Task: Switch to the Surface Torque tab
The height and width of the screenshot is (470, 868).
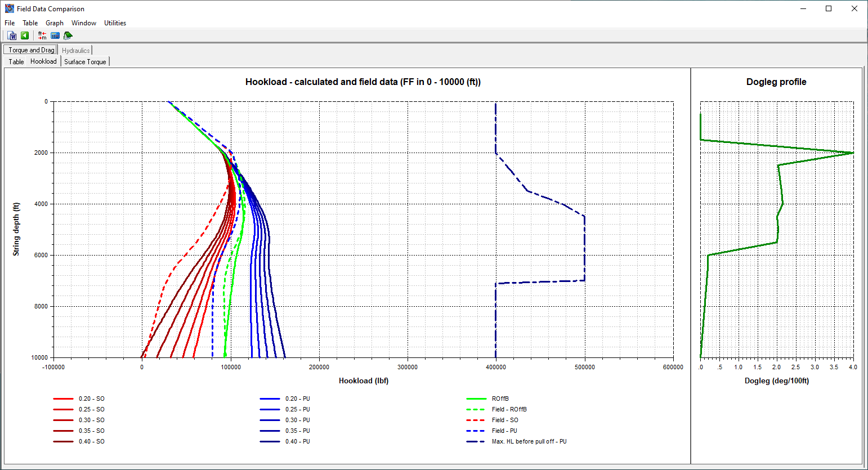Action: click(x=85, y=62)
